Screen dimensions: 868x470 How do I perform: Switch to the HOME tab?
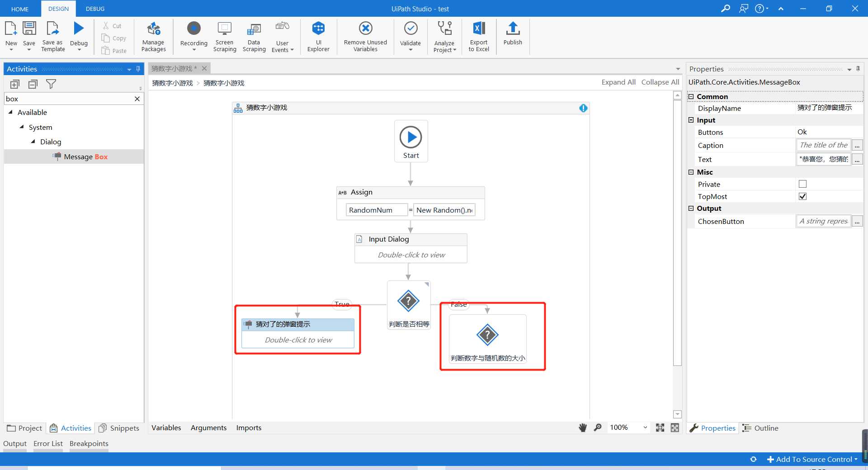click(20, 9)
